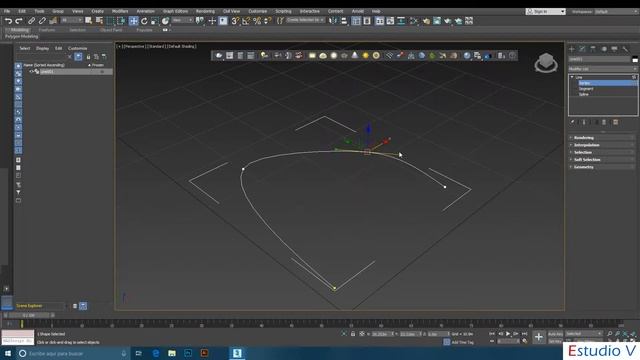Screen dimensions: 640x360
Task: Expand the Interpolation rollout
Action: point(602,145)
